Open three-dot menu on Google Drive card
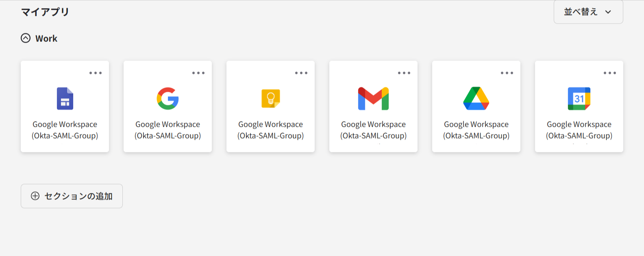Image resolution: width=644 pixels, height=256 pixels. click(507, 73)
